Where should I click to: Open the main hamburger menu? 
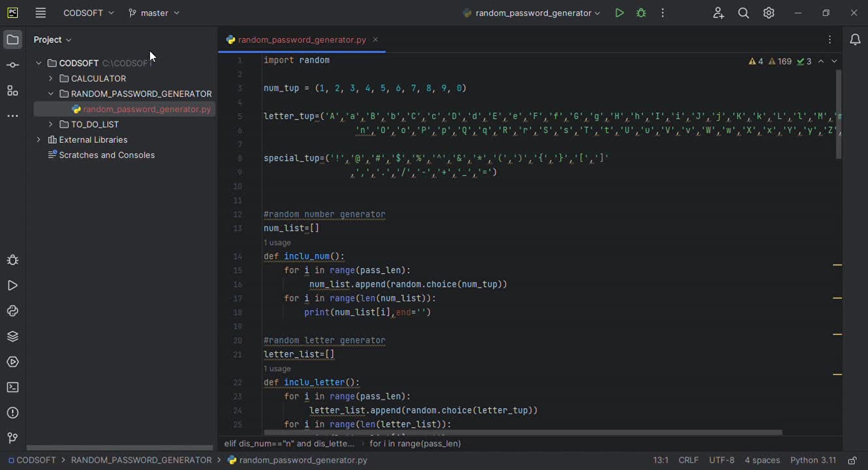coord(40,12)
